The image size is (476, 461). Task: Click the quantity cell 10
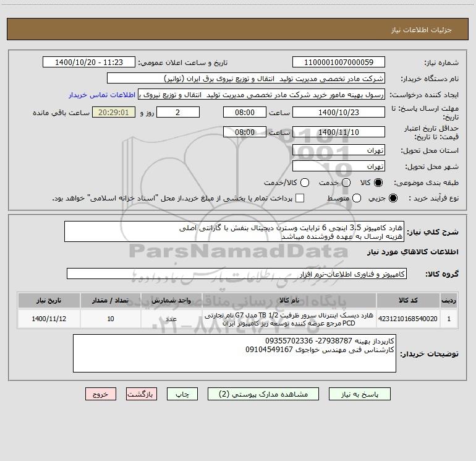click(x=111, y=319)
